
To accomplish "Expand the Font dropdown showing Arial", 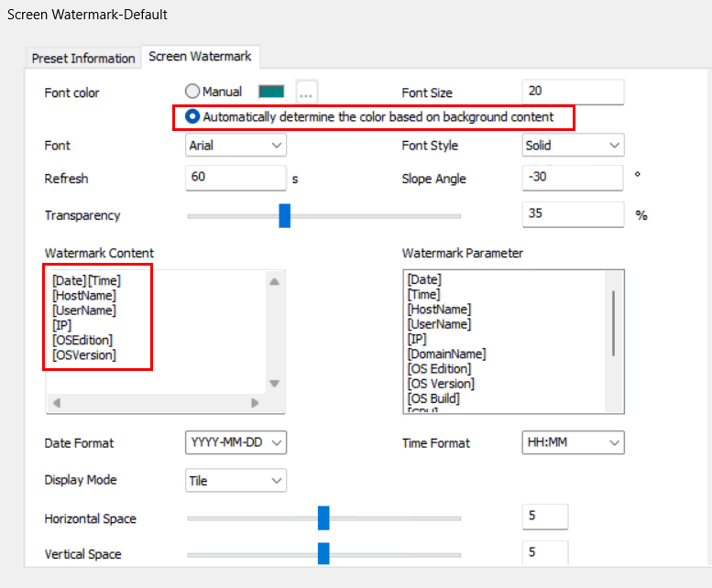I will pyautogui.click(x=236, y=146).
